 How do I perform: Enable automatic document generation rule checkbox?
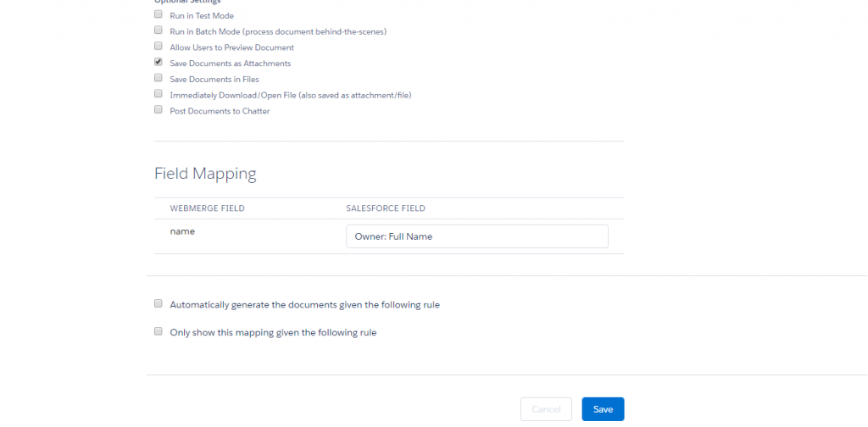tap(158, 303)
